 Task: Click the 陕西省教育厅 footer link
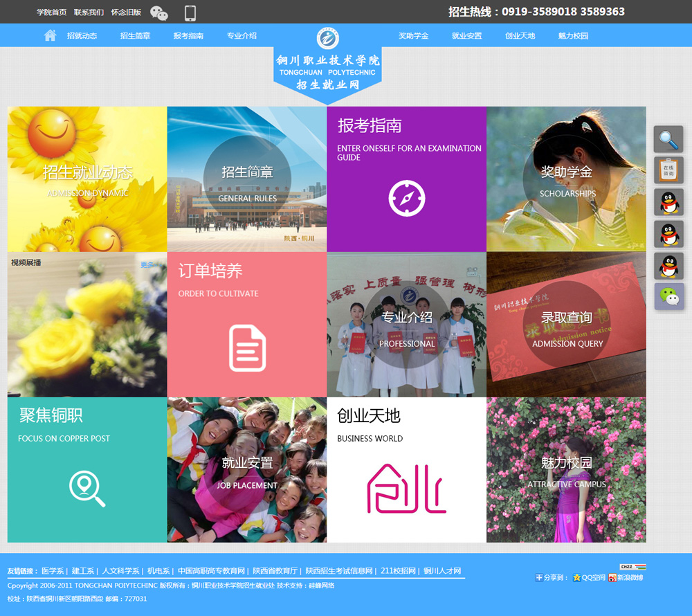coord(275,571)
